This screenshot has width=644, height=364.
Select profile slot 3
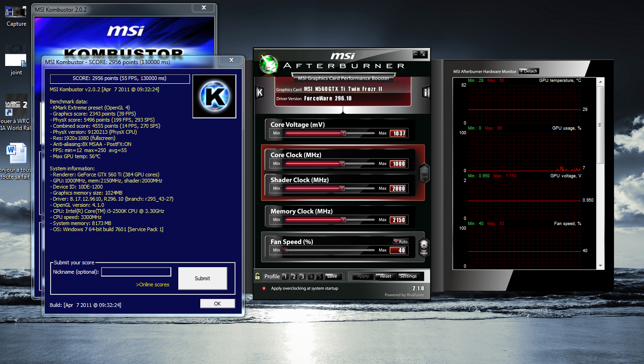click(x=302, y=277)
